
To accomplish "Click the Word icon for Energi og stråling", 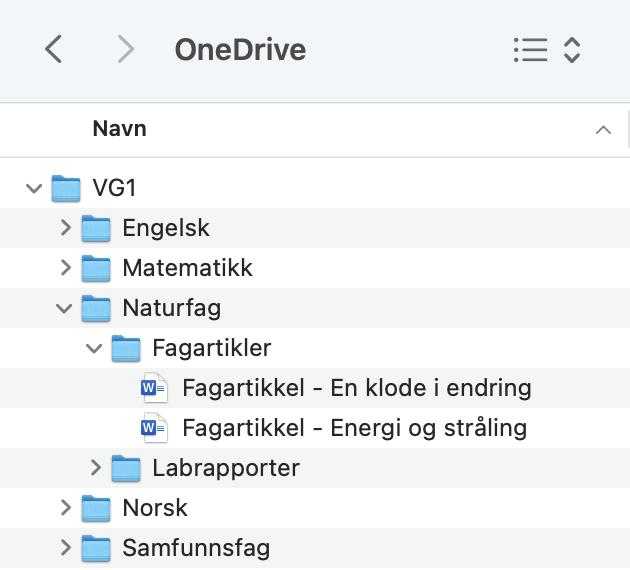I will (x=154, y=428).
